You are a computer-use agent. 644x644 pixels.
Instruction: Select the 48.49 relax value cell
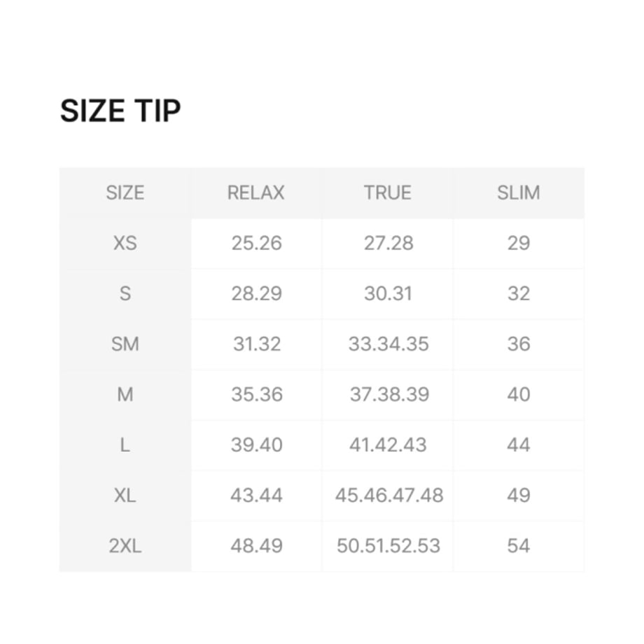click(256, 546)
